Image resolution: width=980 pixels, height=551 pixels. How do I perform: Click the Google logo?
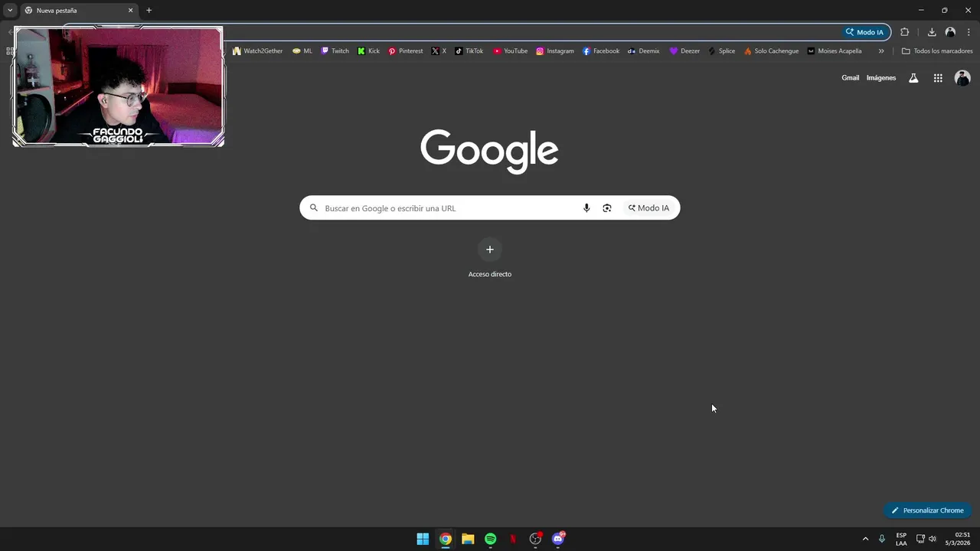(x=490, y=151)
